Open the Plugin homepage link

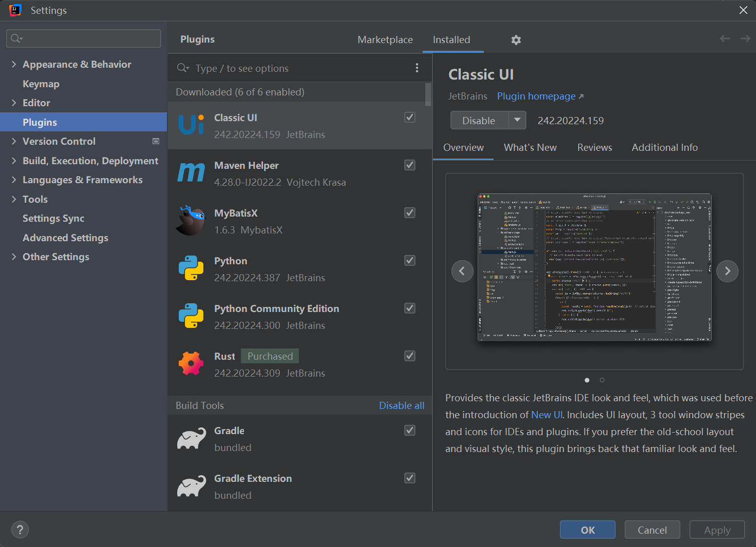536,96
